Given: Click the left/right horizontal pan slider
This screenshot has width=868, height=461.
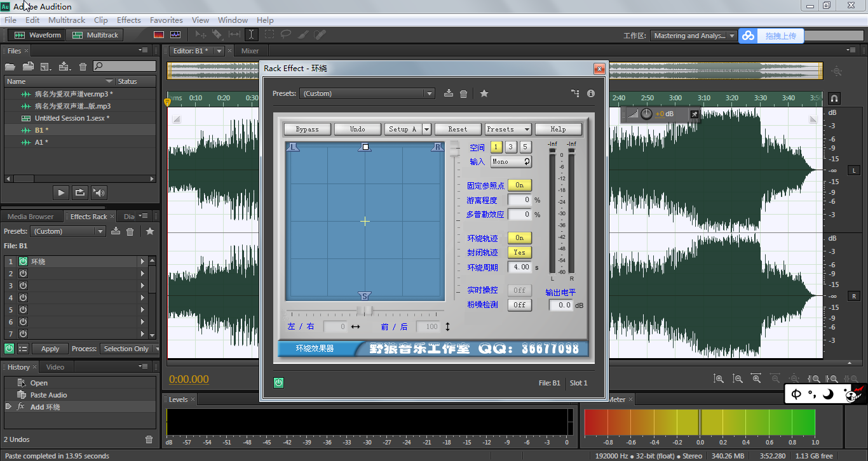Looking at the screenshot, I should (365, 311).
